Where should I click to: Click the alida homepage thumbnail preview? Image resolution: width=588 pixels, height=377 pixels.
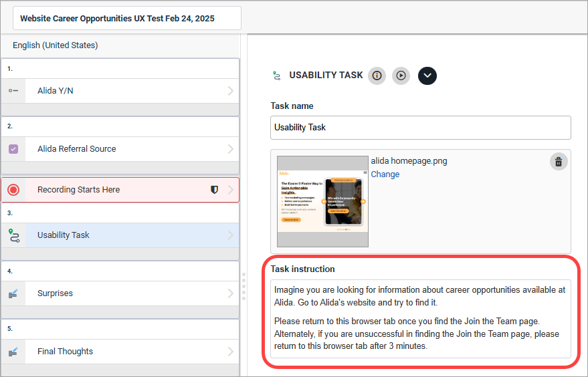point(322,201)
